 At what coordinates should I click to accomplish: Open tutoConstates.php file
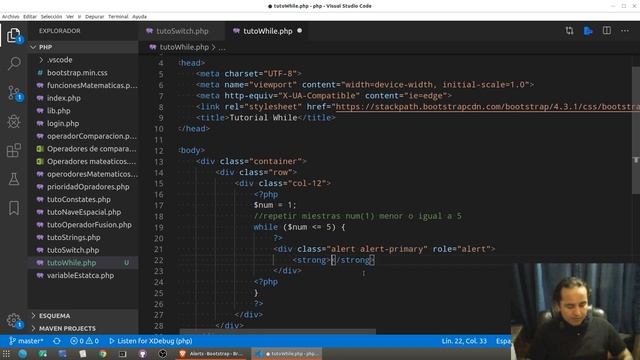click(x=83, y=199)
